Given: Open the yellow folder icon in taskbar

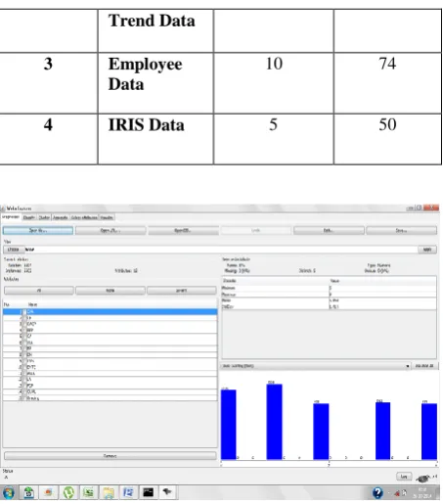Looking at the screenshot, I should [109, 492].
